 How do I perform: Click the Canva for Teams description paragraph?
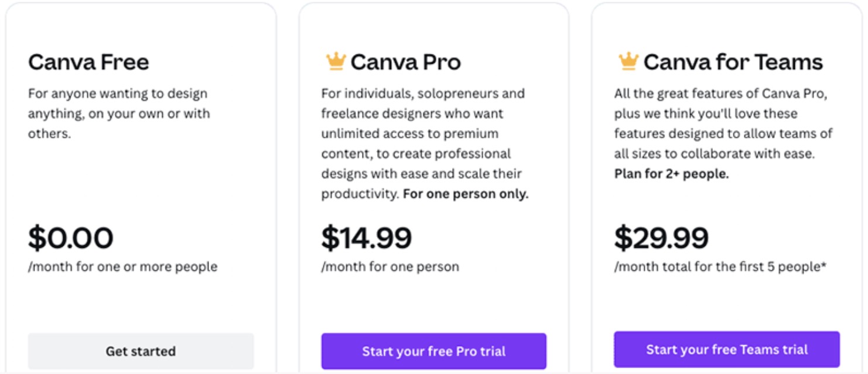coord(723,134)
